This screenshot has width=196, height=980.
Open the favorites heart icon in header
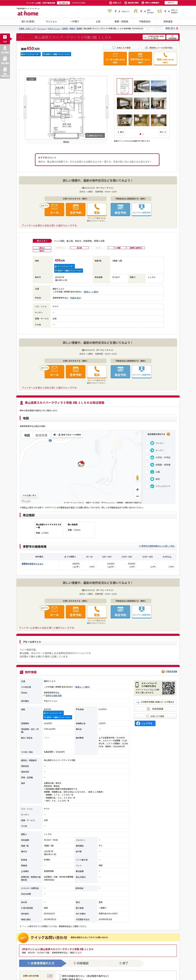click(110, 11)
